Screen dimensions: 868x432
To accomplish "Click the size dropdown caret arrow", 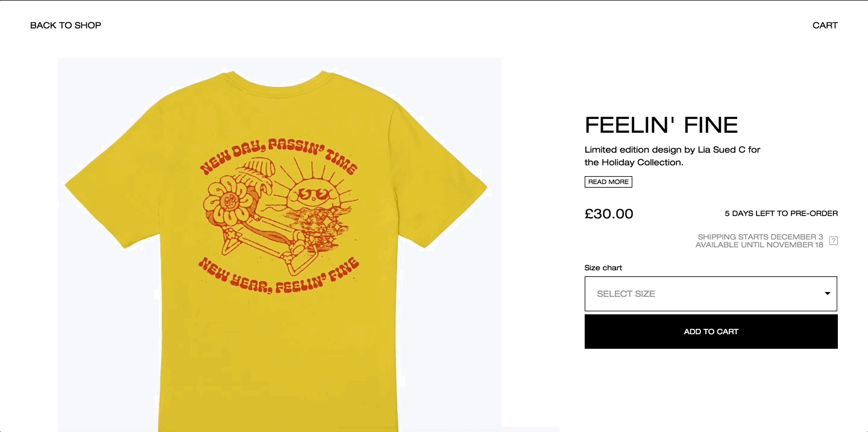I will tap(827, 294).
